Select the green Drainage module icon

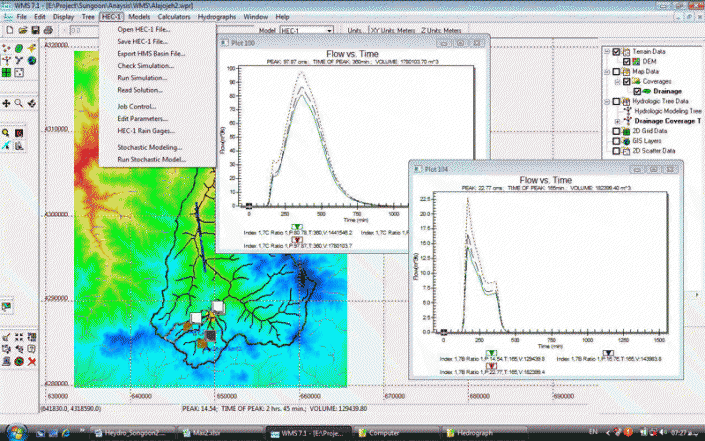(x=19, y=48)
